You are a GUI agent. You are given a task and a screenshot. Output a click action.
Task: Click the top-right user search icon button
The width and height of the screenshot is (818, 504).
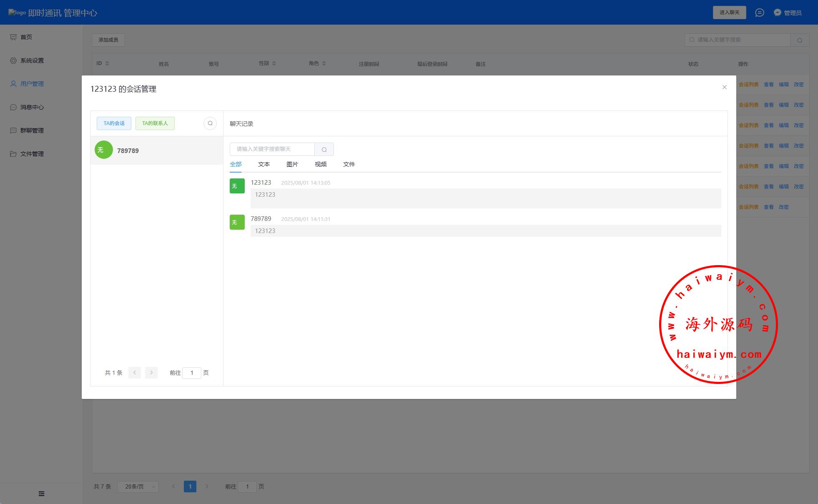[799, 40]
